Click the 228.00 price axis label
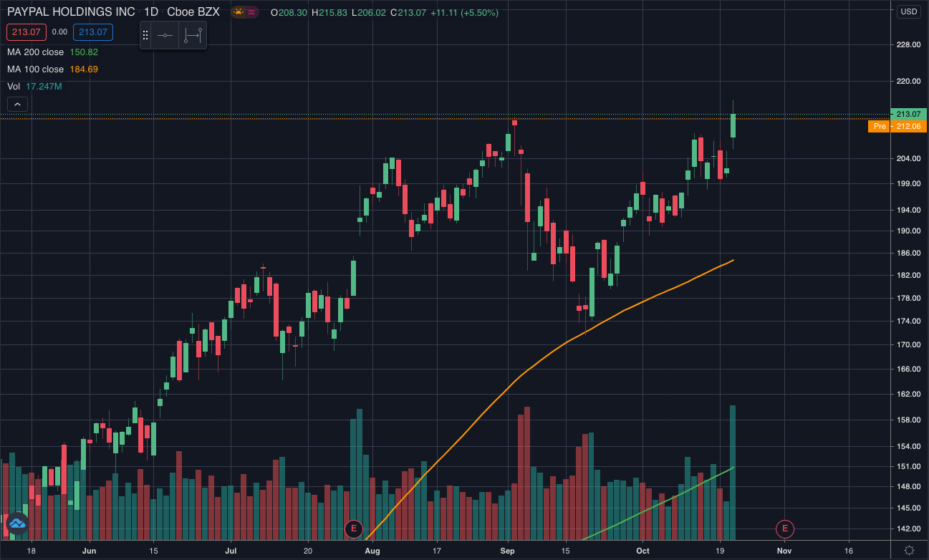Screen dimensions: 929x560 pos(908,45)
